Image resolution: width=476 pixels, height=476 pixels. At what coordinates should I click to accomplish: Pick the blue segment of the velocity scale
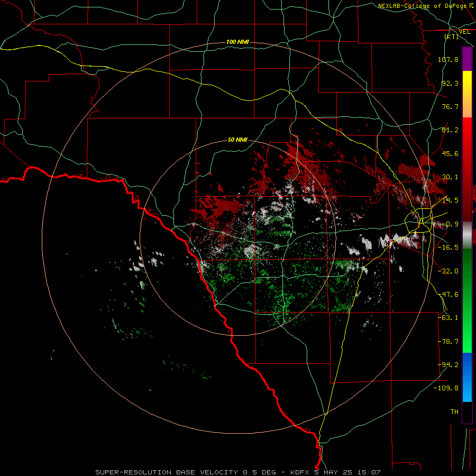(467, 377)
